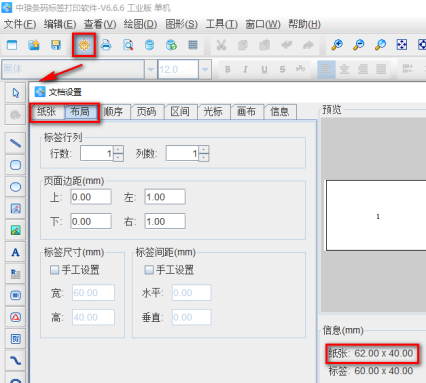Click the top margin 上 field
426x383 pixels.
(x=91, y=197)
